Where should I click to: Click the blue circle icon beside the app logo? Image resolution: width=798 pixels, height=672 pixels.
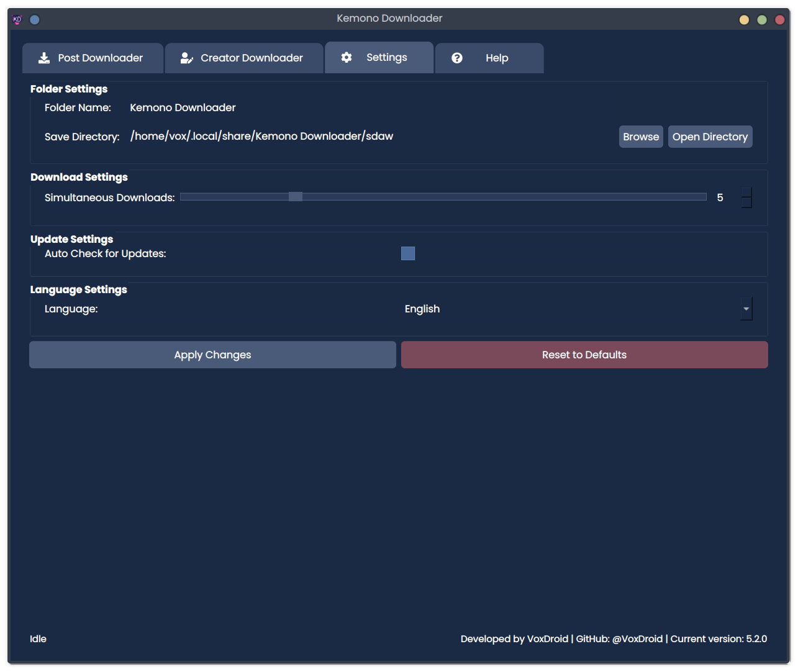point(35,19)
